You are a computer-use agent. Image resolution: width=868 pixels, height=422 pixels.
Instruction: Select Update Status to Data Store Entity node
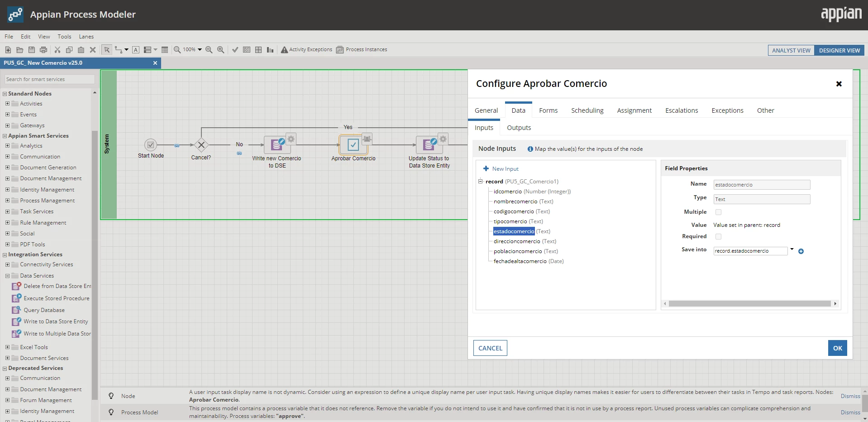[x=429, y=145]
